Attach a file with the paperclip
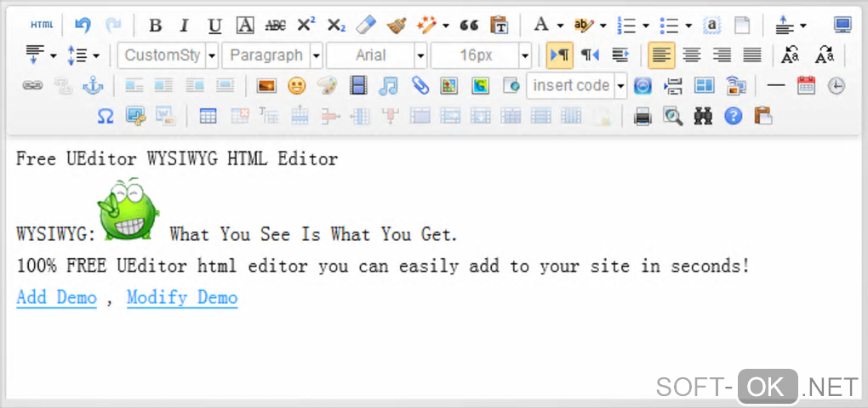This screenshot has height=408, width=868. coord(420,85)
